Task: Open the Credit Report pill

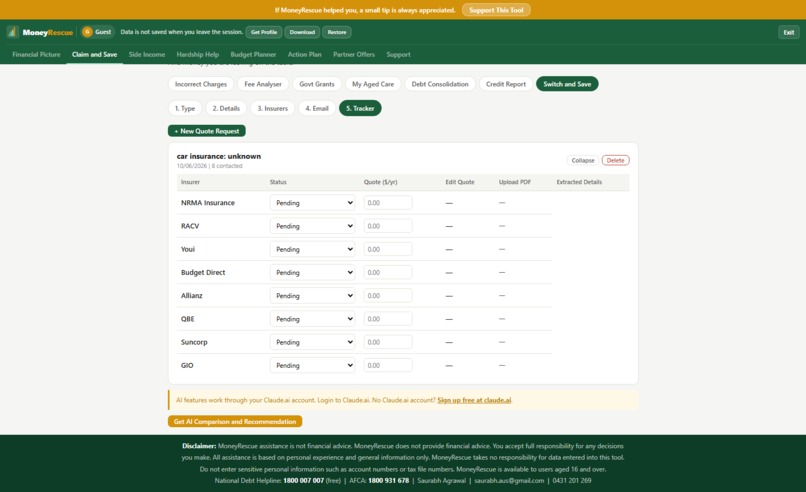Action: [506, 84]
